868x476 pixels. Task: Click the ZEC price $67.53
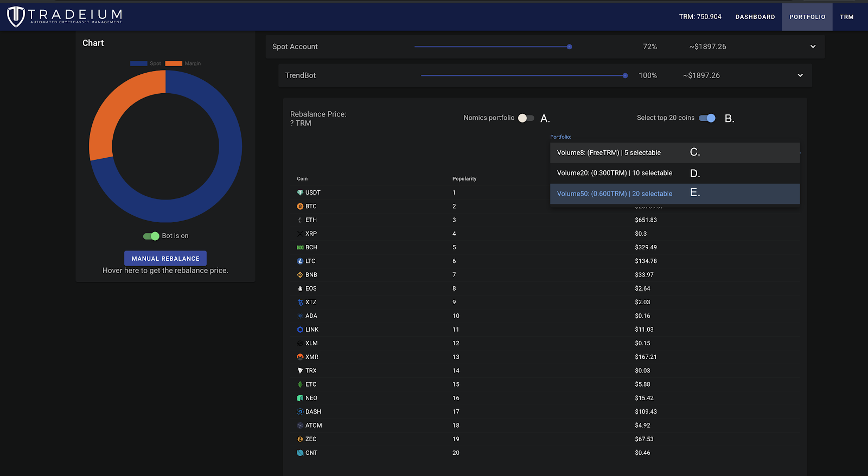pyautogui.click(x=644, y=439)
